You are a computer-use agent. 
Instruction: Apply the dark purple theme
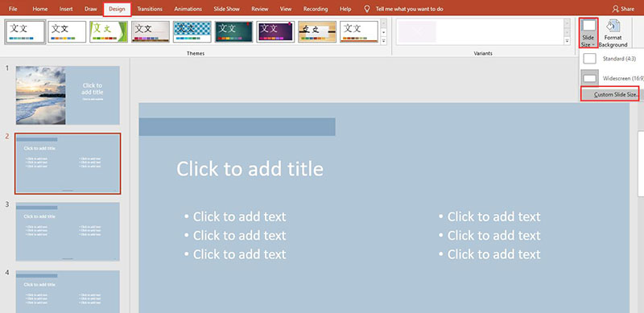tap(275, 31)
